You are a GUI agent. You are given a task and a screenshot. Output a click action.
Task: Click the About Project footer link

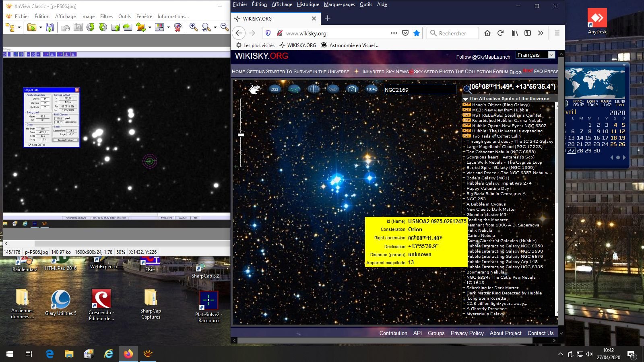tap(505, 333)
